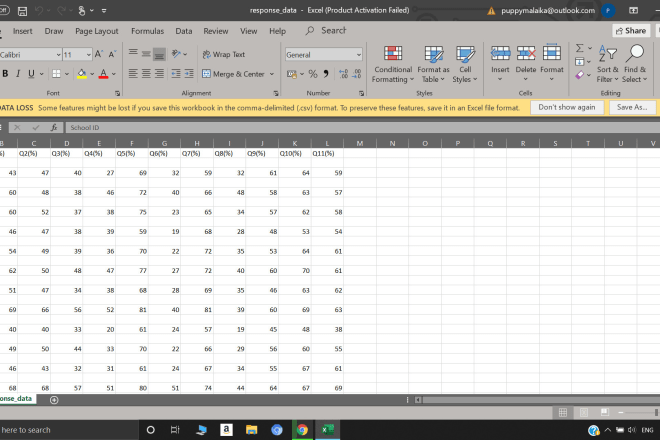The image size is (660, 440).
Task: Click the Share button
Action: (631, 31)
